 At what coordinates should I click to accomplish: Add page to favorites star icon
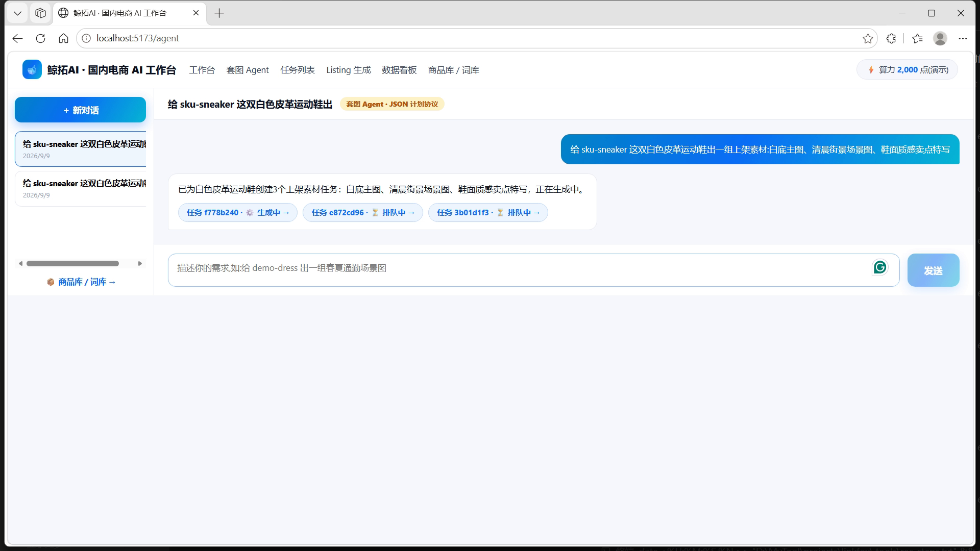(868, 38)
